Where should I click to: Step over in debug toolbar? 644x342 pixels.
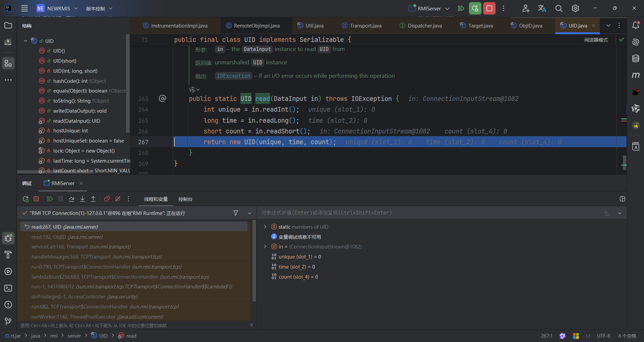tap(71, 199)
